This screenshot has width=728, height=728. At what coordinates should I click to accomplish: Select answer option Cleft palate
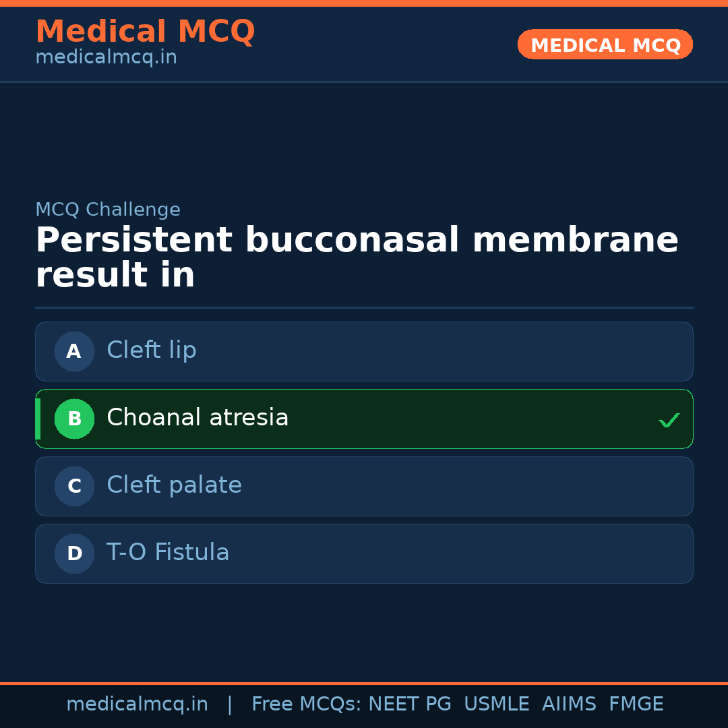coord(364,486)
